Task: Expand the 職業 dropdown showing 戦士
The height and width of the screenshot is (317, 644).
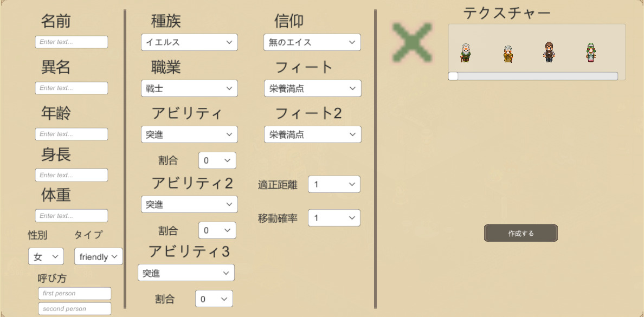Action: [x=189, y=88]
